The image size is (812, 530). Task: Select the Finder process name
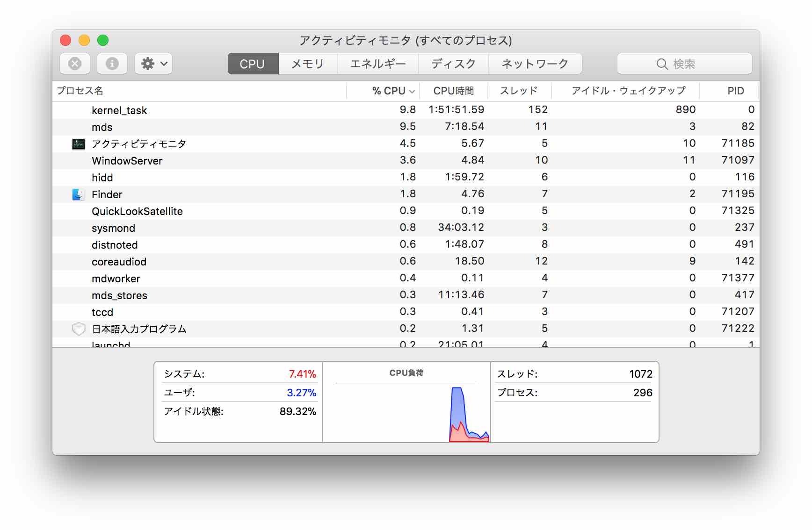(107, 194)
